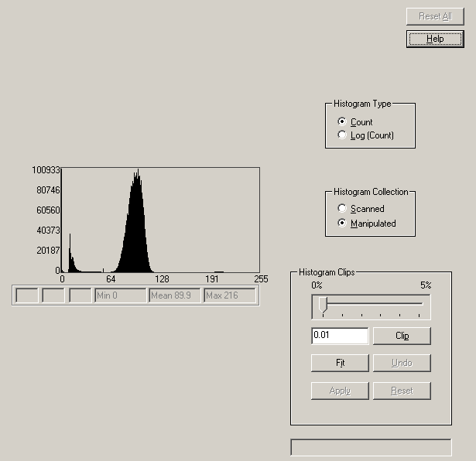This screenshot has height=461, width=476.
Task: Click the slider track near 5%
Action: [x=423, y=304]
